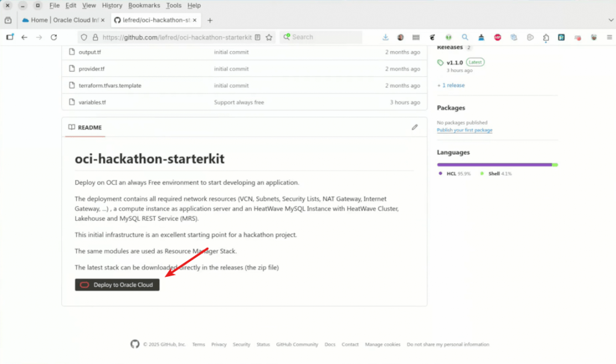Open a new browser tab
The image size is (616, 364).
210,20
